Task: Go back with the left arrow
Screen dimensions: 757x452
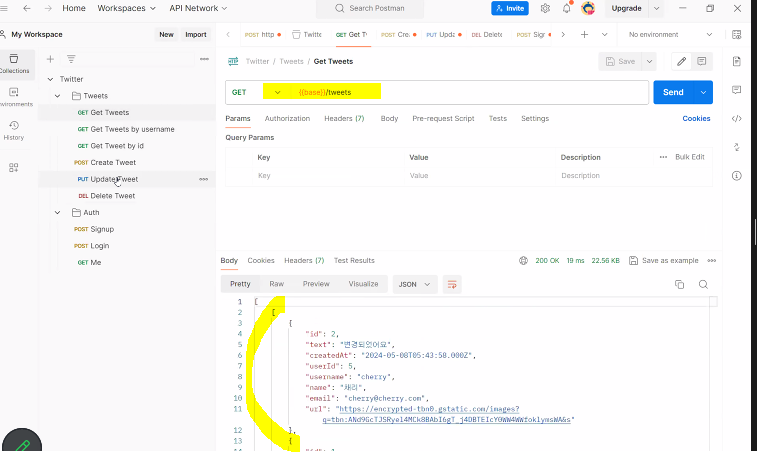Action: (x=27, y=8)
